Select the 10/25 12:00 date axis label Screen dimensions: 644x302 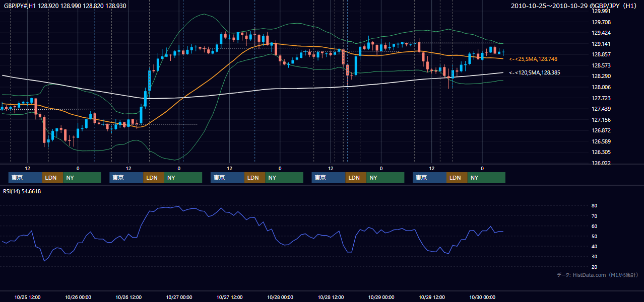pos(28,297)
